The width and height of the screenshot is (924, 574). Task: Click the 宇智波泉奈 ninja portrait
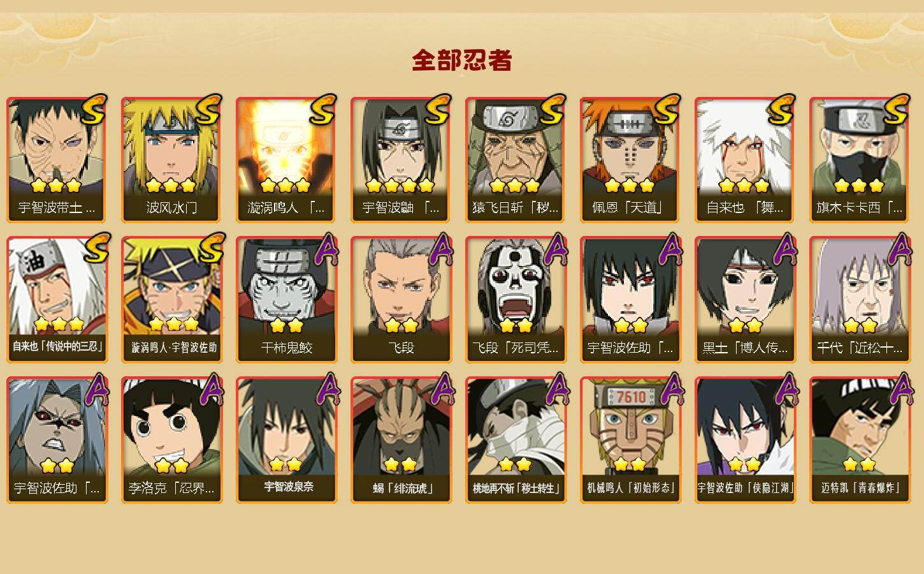click(x=286, y=440)
